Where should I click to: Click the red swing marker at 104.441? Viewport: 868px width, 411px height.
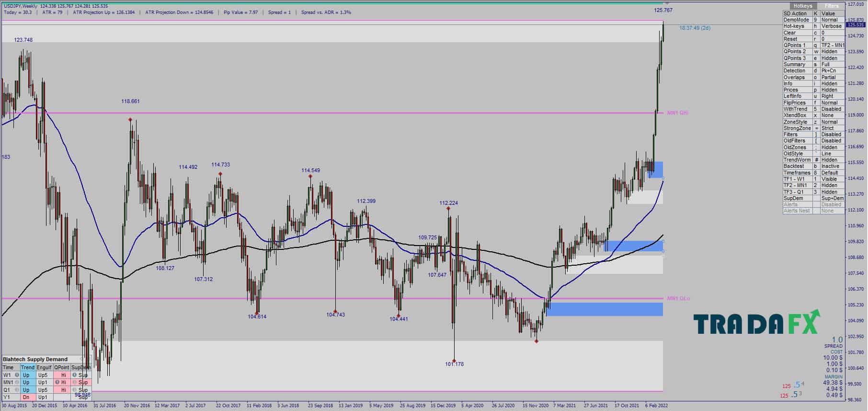pos(399,315)
